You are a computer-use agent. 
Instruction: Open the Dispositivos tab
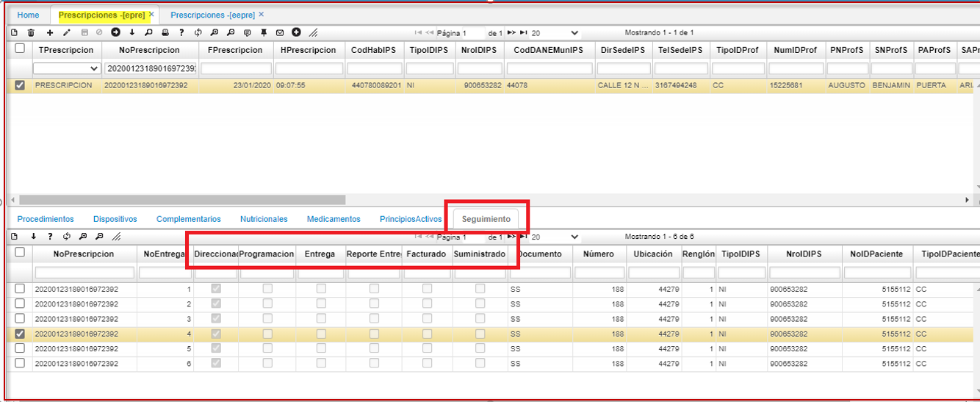(x=115, y=219)
